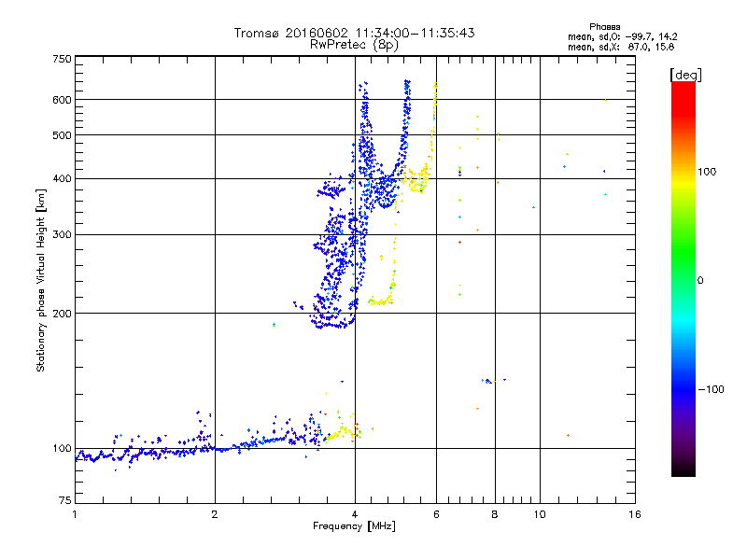Click the x-axis tick label '2'
The image size is (747, 560).
pos(215,514)
